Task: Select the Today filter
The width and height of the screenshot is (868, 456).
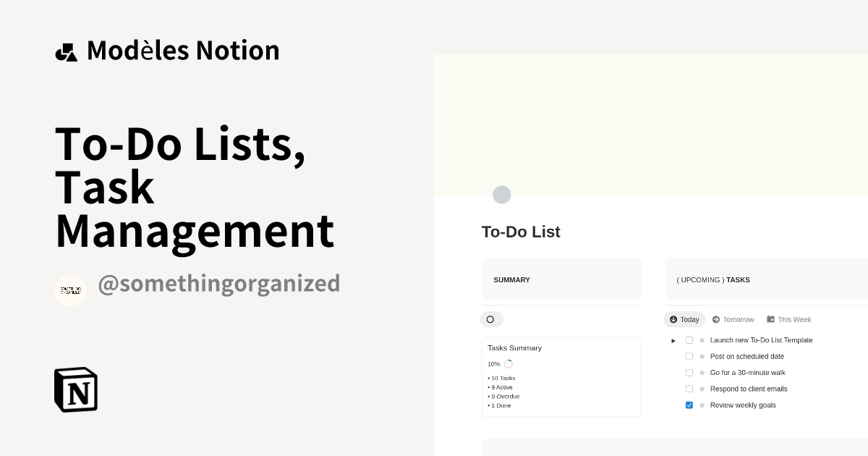Action: click(684, 319)
